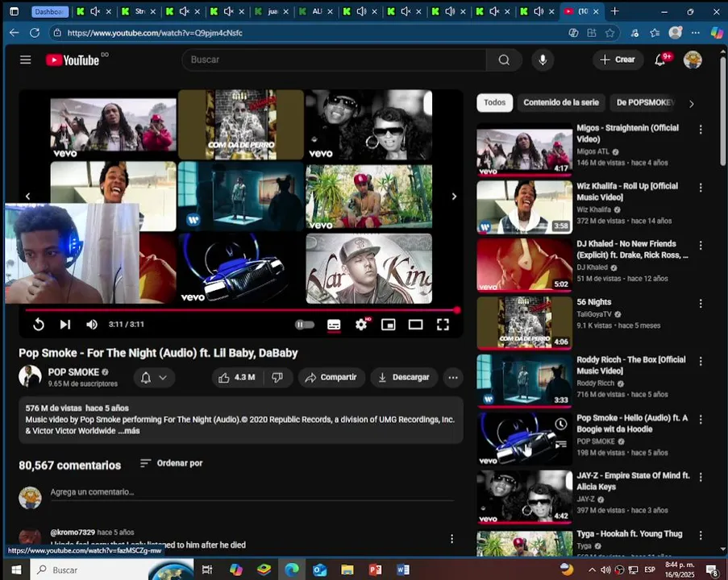The height and width of the screenshot is (580, 728).
Task: Select the Todos filter chip
Action: pos(494,102)
